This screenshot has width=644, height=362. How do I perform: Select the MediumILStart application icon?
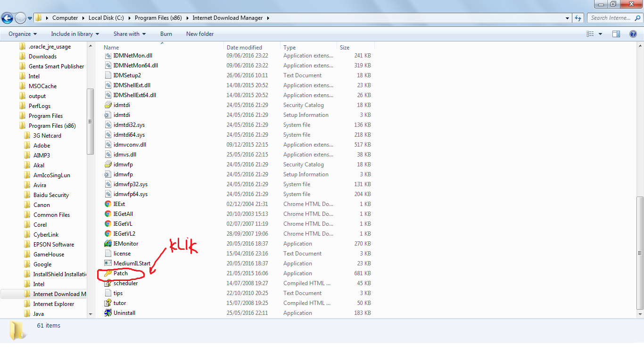[108, 263]
